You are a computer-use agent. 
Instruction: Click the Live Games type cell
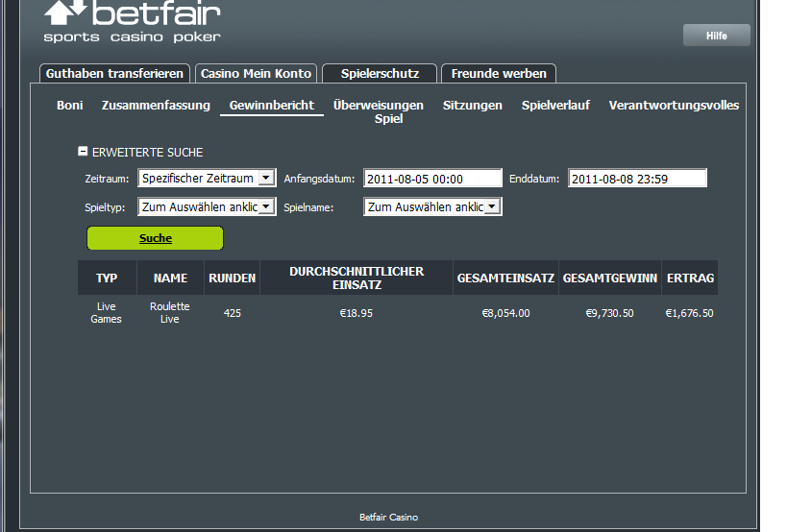click(106, 312)
